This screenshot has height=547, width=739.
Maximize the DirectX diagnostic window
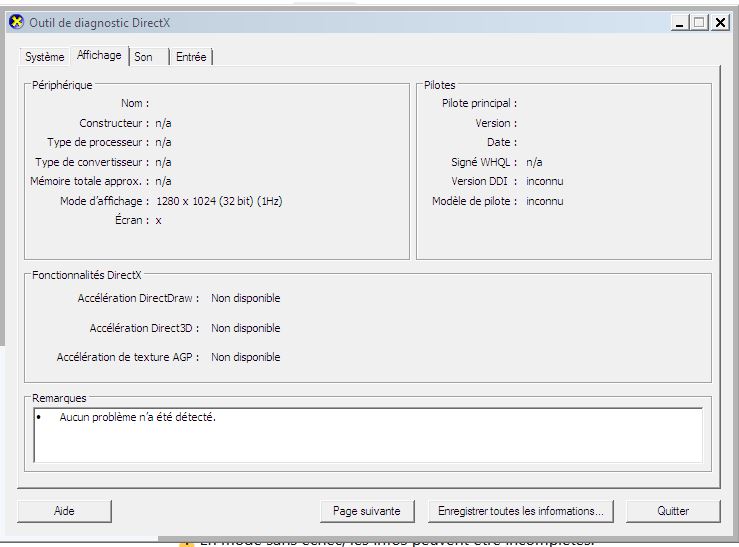[700, 23]
